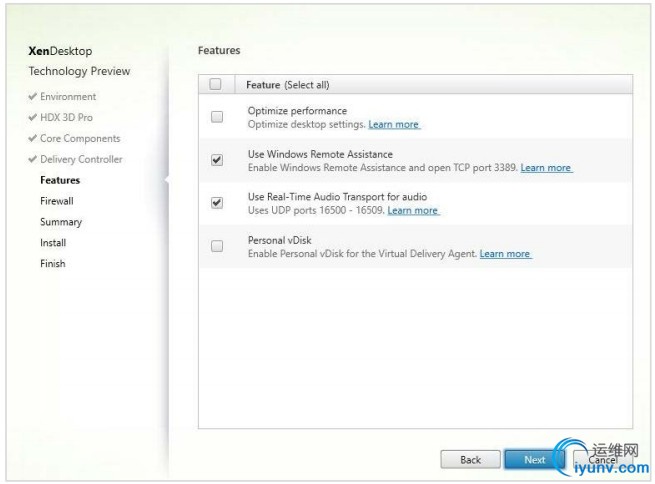655x484 pixels.
Task: Toggle the Select all features checkbox
Action: (216, 85)
